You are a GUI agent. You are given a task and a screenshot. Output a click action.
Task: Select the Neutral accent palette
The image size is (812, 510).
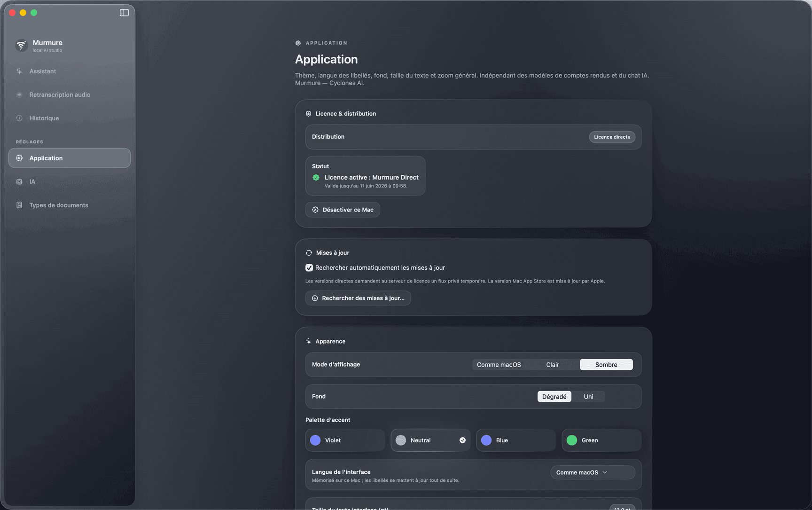click(x=430, y=440)
